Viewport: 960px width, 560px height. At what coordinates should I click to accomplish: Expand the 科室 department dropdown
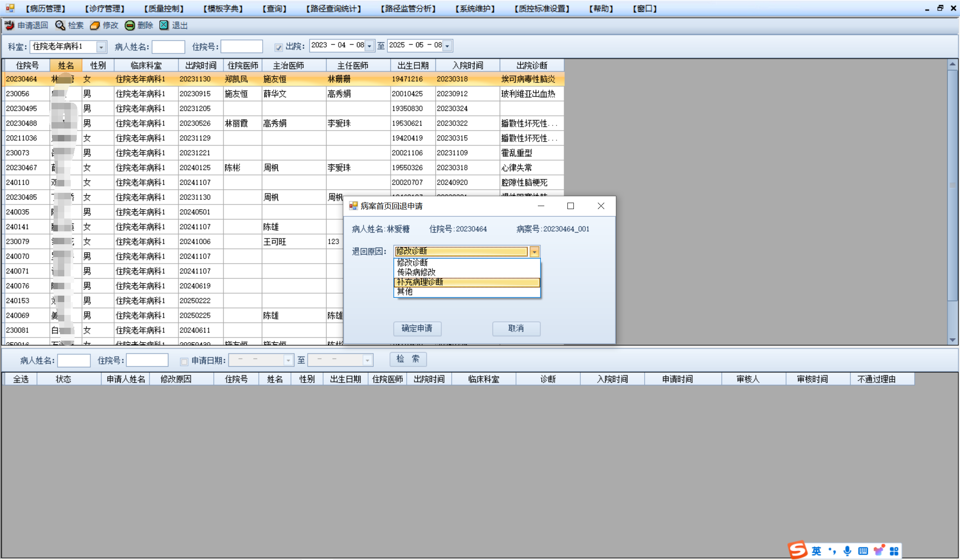101,47
